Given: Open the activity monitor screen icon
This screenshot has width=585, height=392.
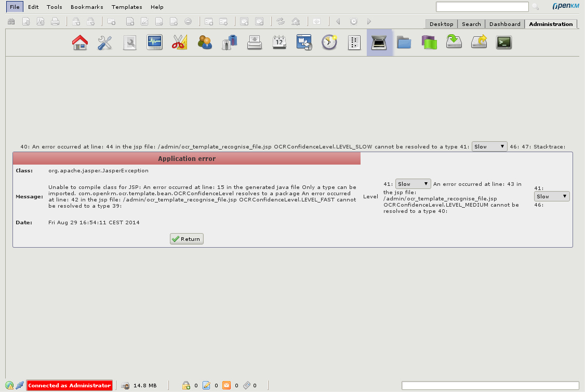Looking at the screenshot, I should pyautogui.click(x=154, y=43).
